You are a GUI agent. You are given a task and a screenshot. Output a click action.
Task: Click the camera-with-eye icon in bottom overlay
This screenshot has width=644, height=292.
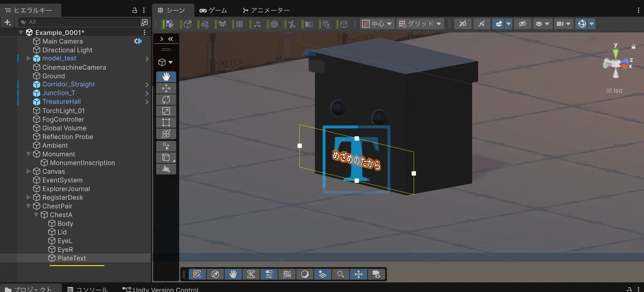pos(376,274)
